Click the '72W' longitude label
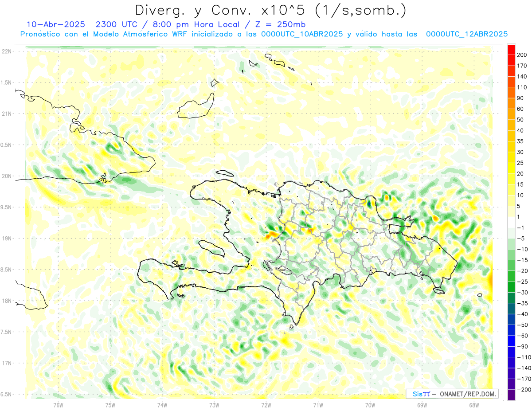Image resolution: width=532 pixels, height=411 pixels. coord(266,404)
